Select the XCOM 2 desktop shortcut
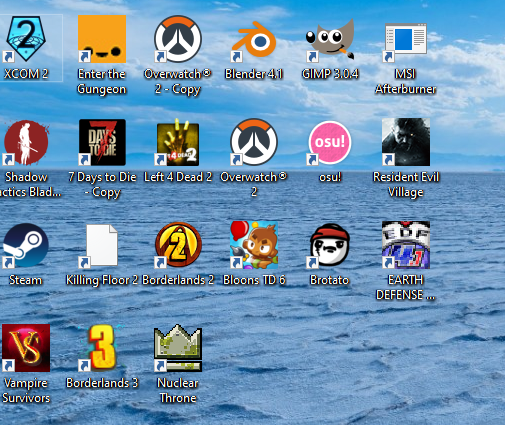 point(26,39)
